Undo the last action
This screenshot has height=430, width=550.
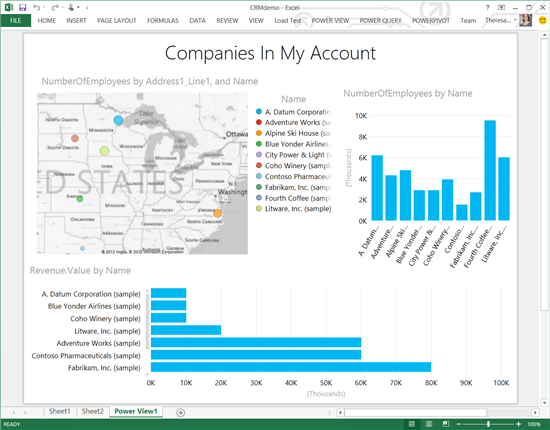36,7
